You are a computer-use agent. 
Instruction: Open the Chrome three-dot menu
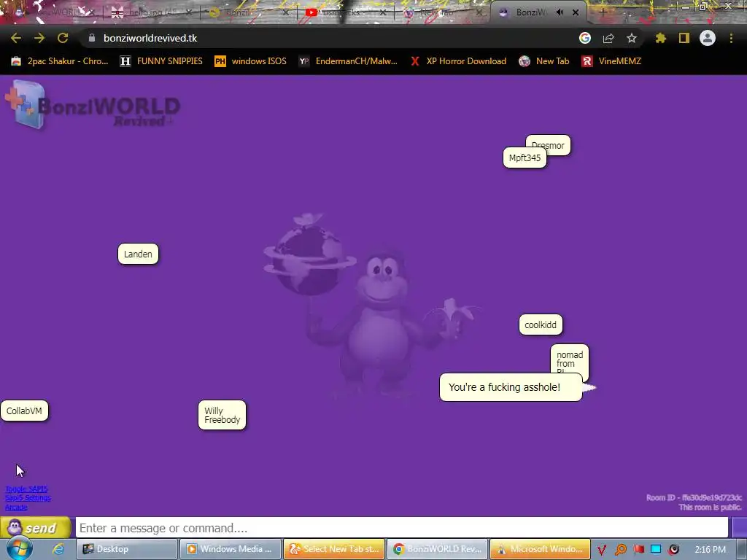731,38
